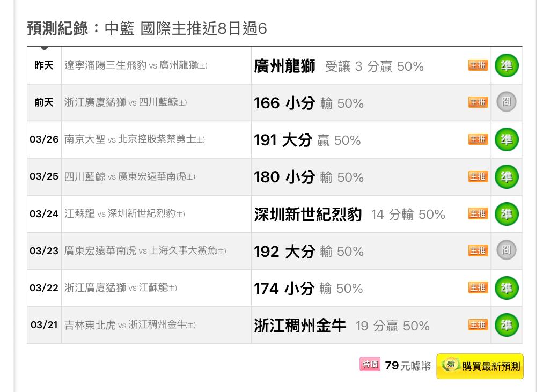Open the 遼寧瀋陽三生飛豹 vs 廣州龍獅 matchup
The image size is (543, 392).
tap(135, 65)
